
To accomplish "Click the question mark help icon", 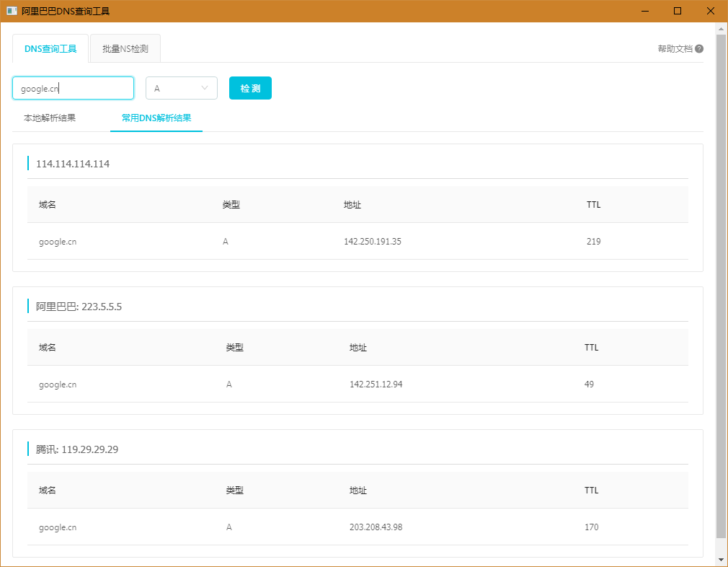I will pyautogui.click(x=699, y=49).
